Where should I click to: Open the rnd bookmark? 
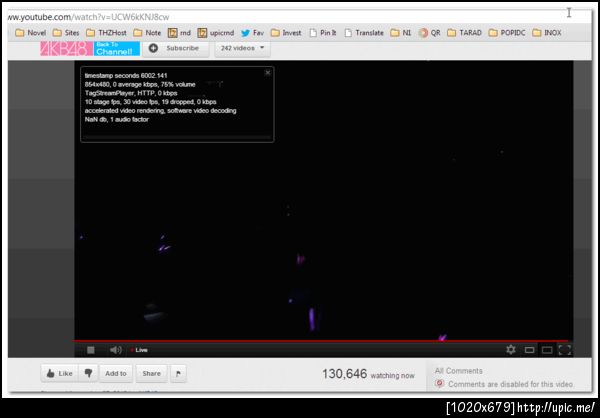(x=179, y=33)
